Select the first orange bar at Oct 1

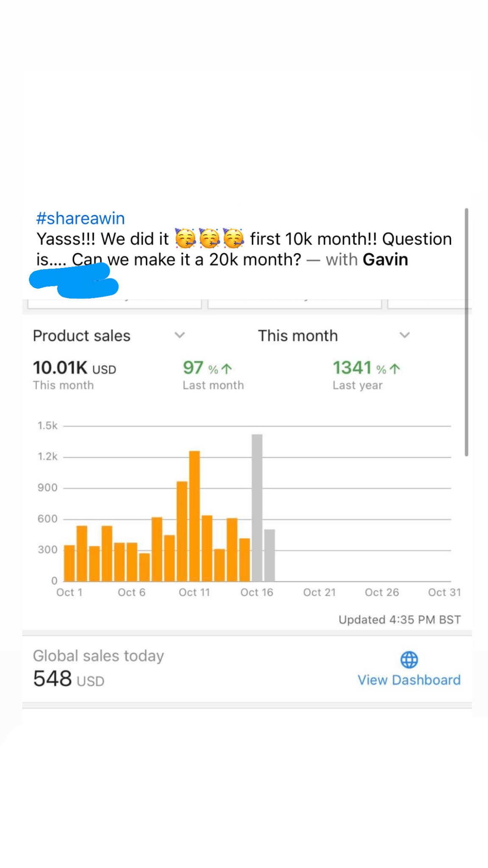[x=69, y=563]
